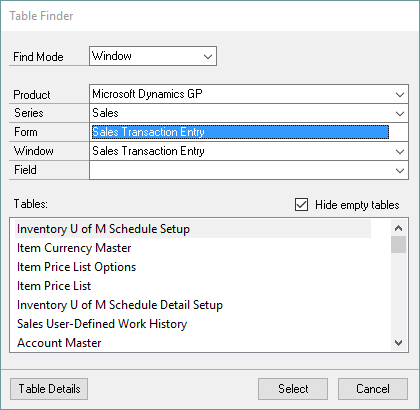This screenshot has height=410, width=420.
Task: Select Account Master in the tables list
Action: (59, 343)
